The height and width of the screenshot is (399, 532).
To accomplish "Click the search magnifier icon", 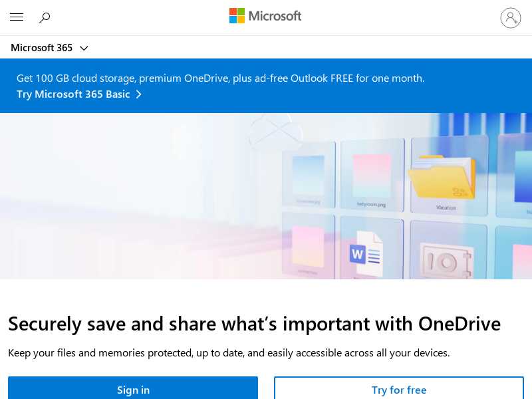I will [x=45, y=18].
